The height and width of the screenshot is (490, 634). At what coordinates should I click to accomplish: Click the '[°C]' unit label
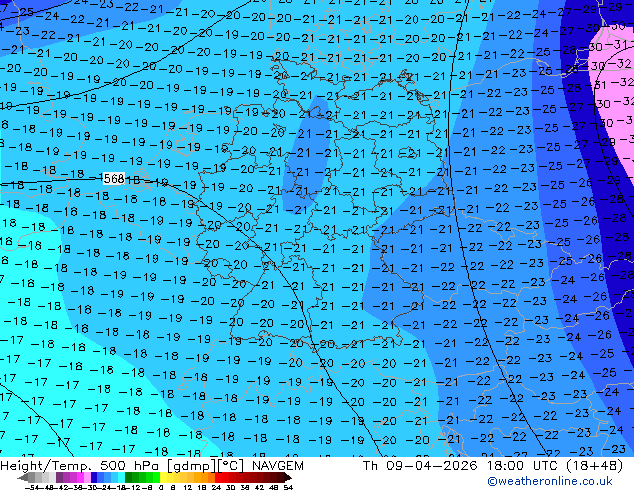(231, 466)
